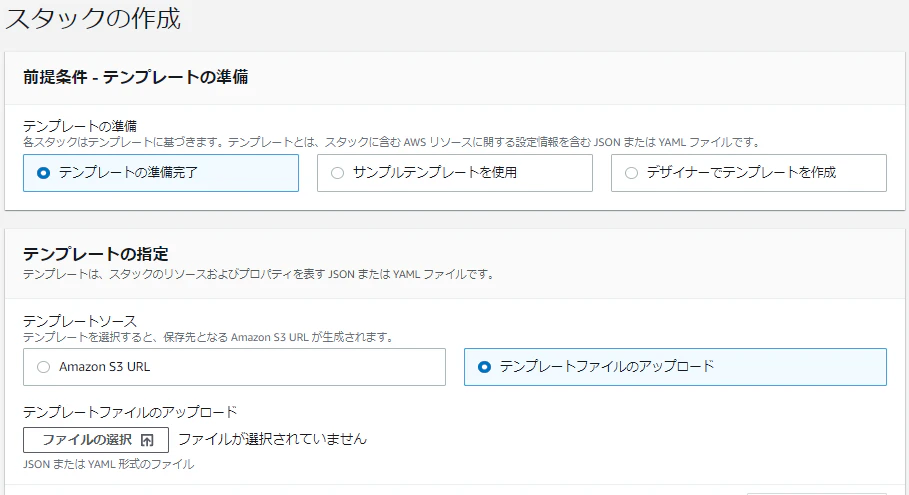
Task: Click the description starting 各スタックはテンプレートに基づきます
Action: coord(391,142)
